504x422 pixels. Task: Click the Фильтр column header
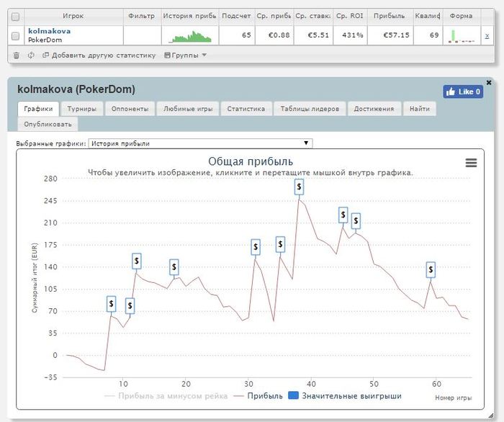tap(141, 16)
